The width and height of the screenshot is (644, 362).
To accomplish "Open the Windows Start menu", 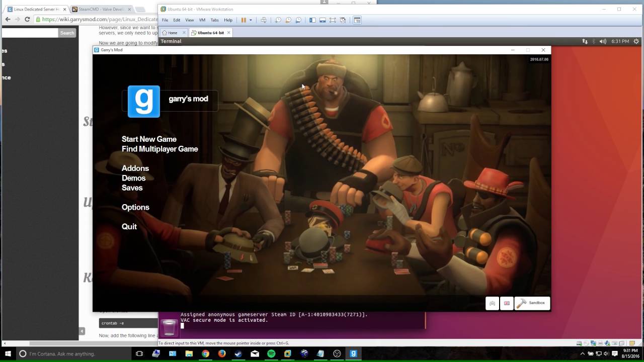I will [8, 354].
